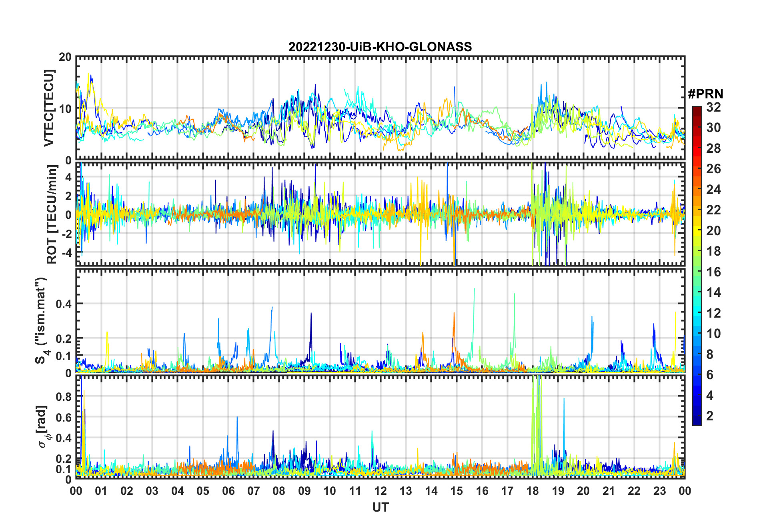Click the plot title 20221230-UiB-KHO-GLONASS
The width and height of the screenshot is (761, 532).
380,47
